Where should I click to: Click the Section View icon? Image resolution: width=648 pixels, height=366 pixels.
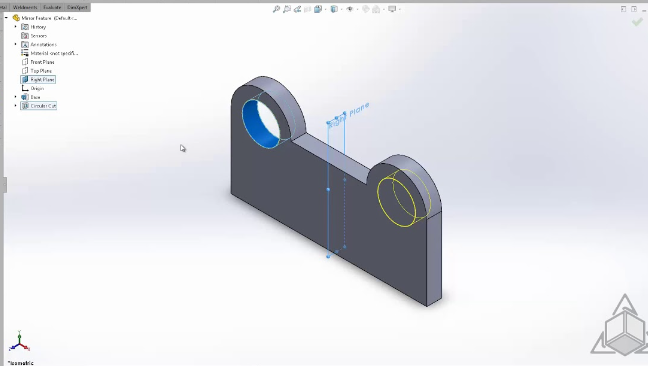[x=307, y=9]
